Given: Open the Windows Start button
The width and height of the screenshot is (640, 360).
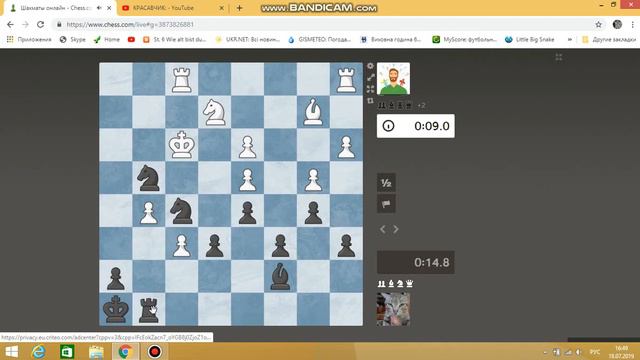Looking at the screenshot, I should click(x=11, y=351).
